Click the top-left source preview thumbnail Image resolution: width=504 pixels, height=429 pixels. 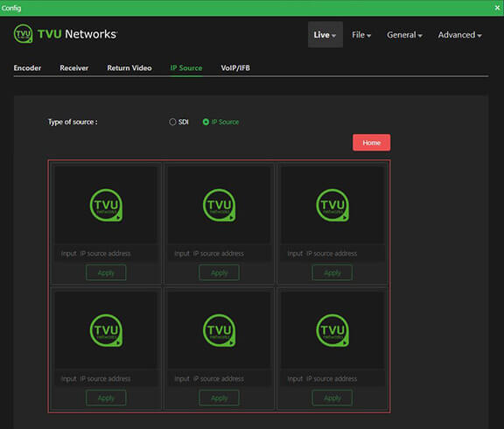(106, 205)
